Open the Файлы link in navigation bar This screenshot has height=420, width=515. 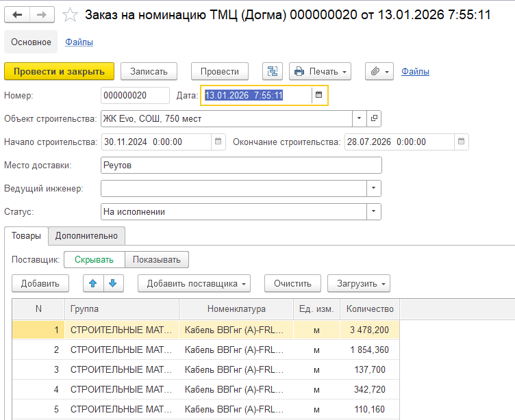coord(79,42)
